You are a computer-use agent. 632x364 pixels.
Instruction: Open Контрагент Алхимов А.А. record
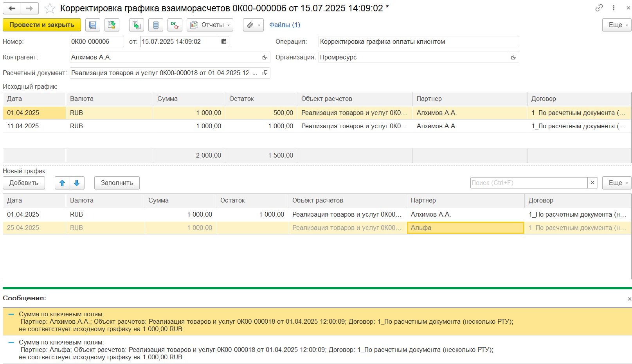pos(265,57)
